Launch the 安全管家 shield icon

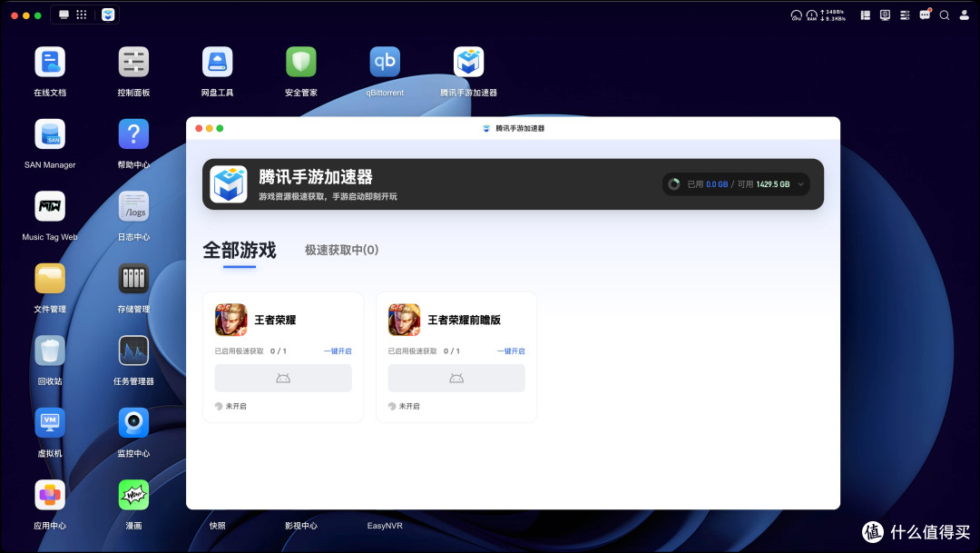pyautogui.click(x=301, y=62)
